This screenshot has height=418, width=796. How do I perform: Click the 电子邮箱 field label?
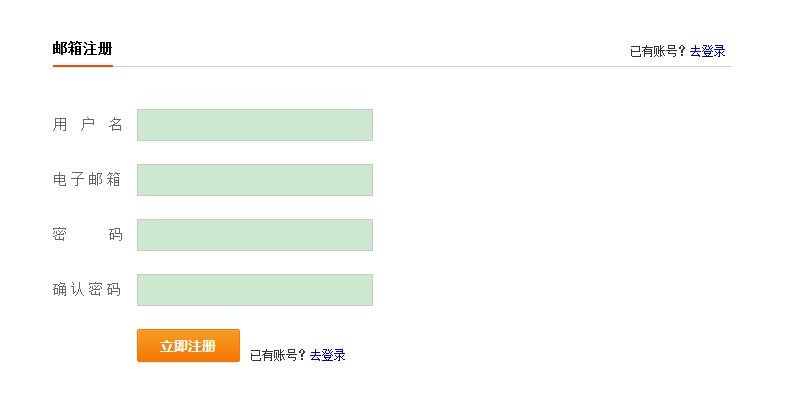coord(87,180)
